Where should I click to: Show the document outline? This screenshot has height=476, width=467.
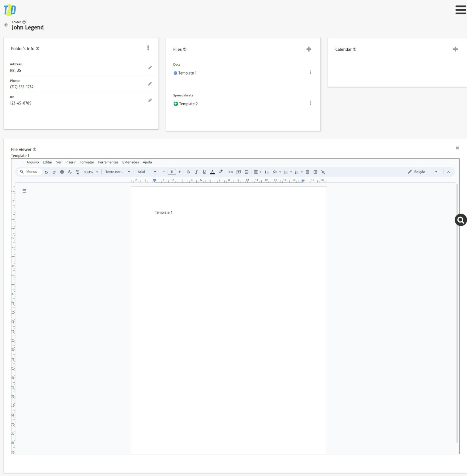(x=24, y=191)
